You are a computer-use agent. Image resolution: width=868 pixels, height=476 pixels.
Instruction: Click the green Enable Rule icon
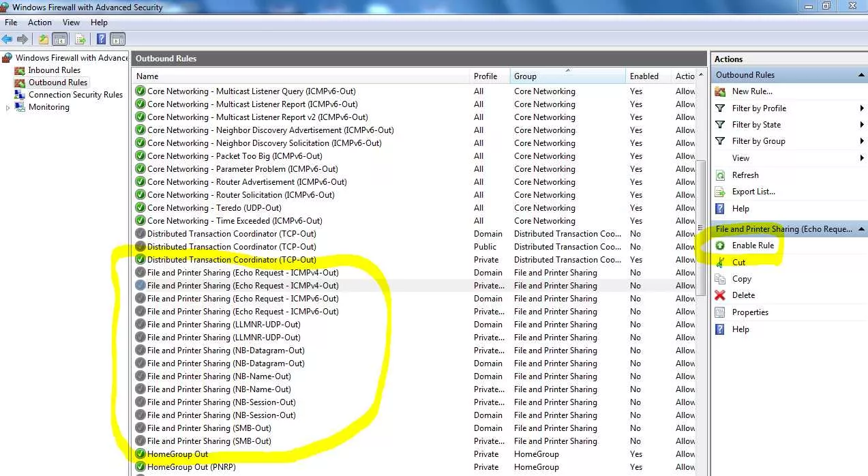(x=719, y=246)
